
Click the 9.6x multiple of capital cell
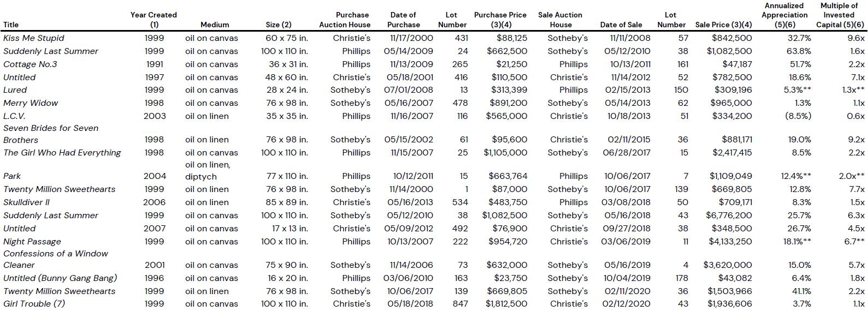856,38
